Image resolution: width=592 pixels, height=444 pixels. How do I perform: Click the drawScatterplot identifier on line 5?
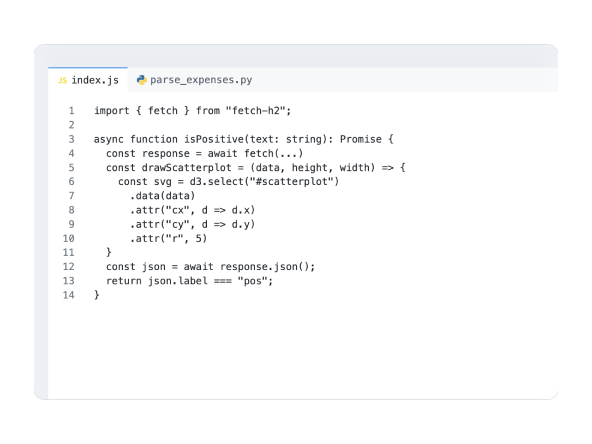[x=187, y=168]
